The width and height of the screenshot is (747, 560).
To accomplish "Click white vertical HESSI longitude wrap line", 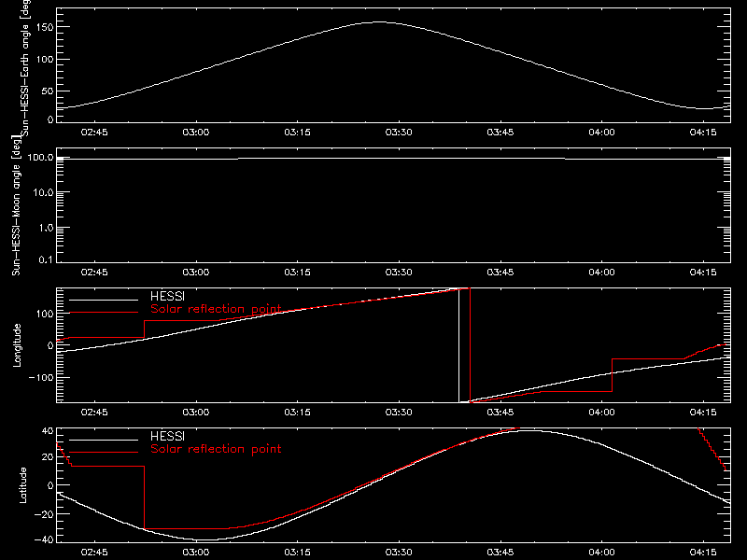I will [x=458, y=345].
